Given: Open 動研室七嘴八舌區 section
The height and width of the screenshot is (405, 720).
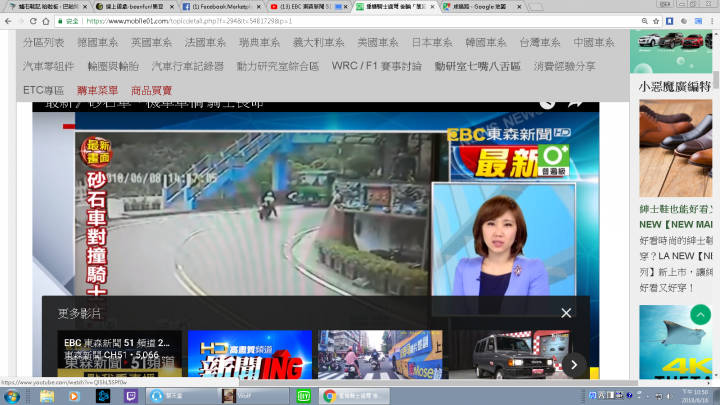Looking at the screenshot, I should point(478,67).
